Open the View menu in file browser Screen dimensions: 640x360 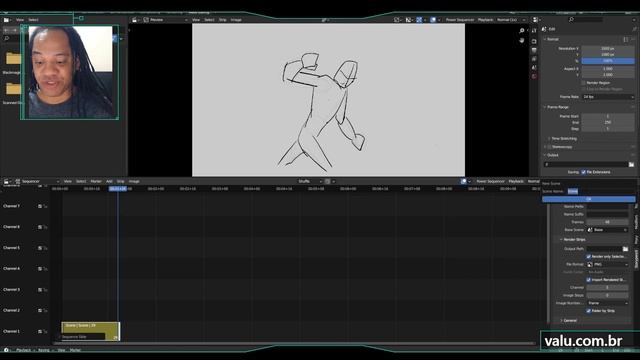pos(20,20)
